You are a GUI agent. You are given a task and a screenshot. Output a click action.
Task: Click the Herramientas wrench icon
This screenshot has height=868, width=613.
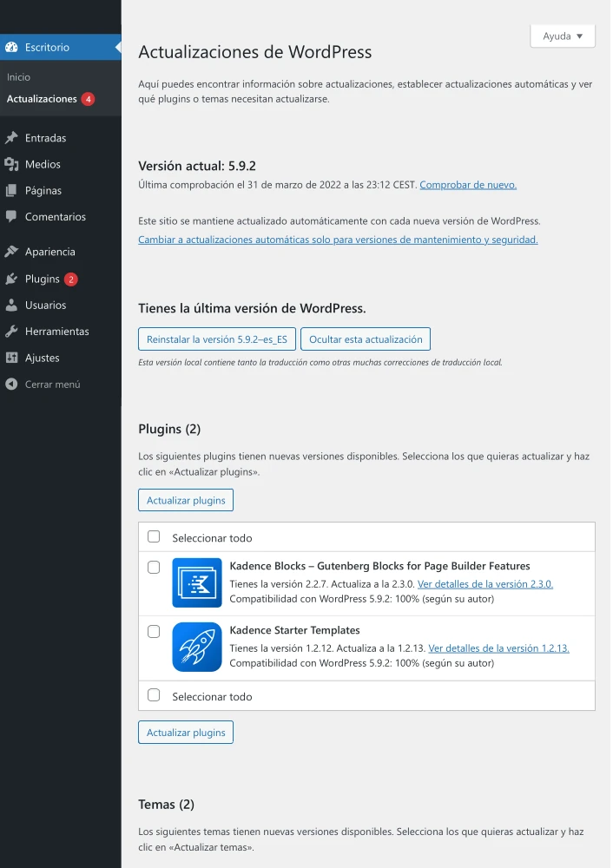click(x=11, y=332)
